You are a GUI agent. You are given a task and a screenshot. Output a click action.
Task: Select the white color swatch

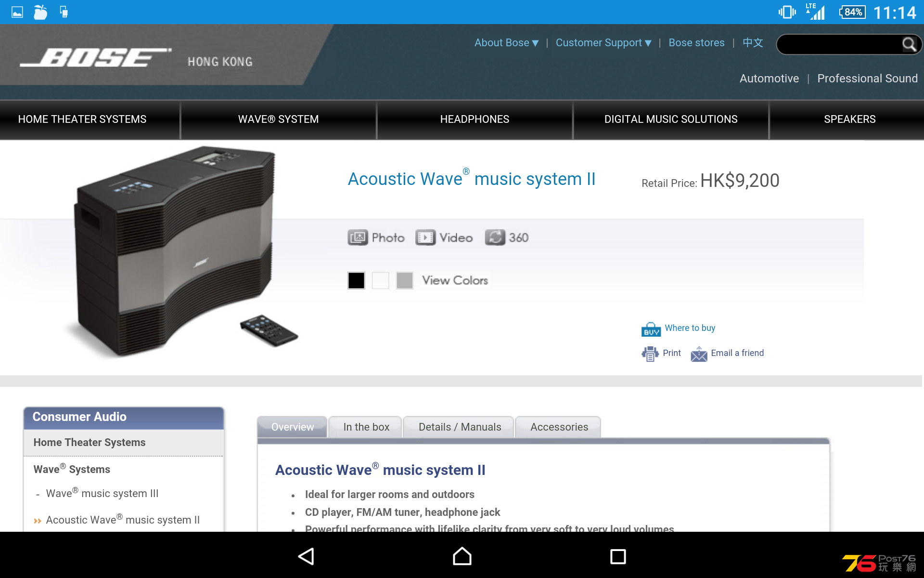tap(380, 280)
